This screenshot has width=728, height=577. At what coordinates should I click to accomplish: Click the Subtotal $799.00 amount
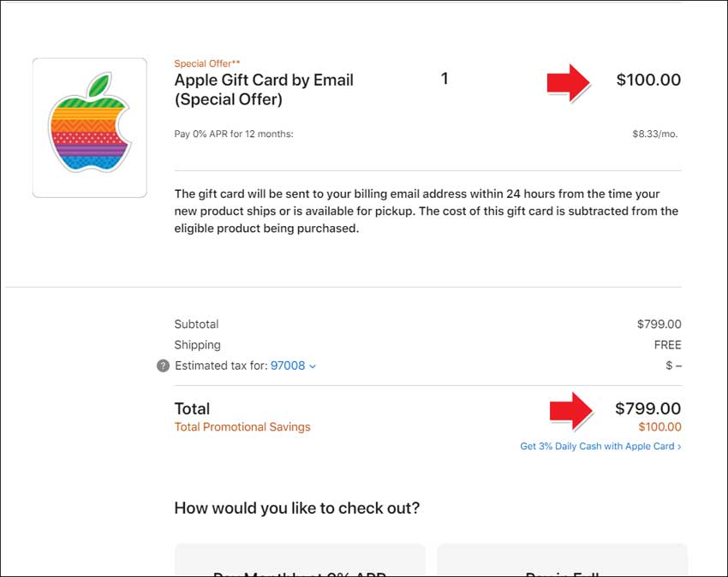[x=659, y=324]
